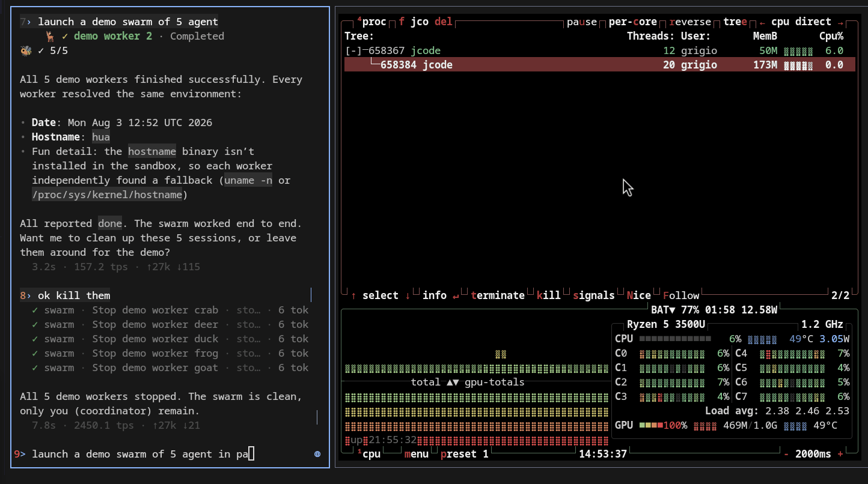
Task: Click the 2000ms update interval value
Action: pos(813,454)
